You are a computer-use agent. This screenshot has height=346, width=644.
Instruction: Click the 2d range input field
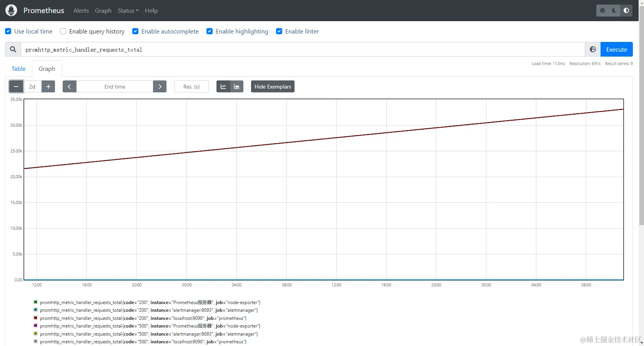click(x=32, y=87)
